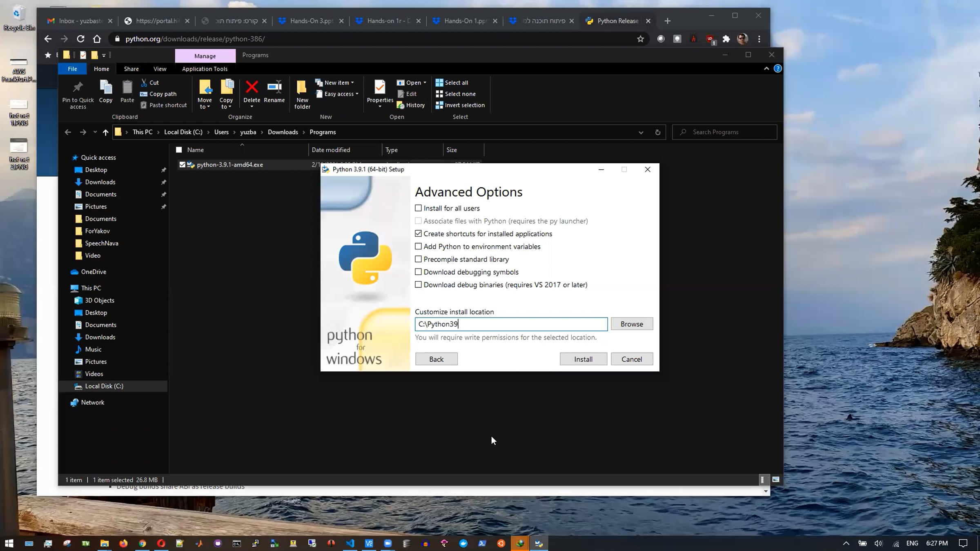Switch to the Inbox Gmail tab
This screenshot has width=980, height=551.
80,21
